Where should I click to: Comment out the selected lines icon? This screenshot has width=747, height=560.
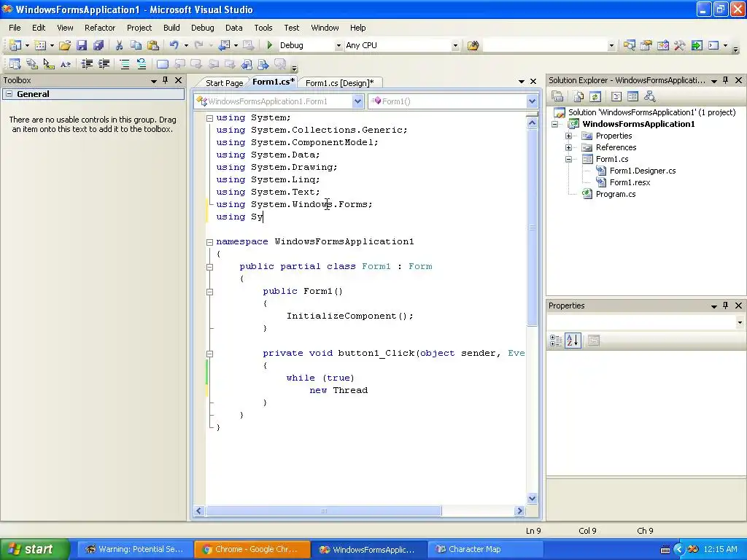124,64
